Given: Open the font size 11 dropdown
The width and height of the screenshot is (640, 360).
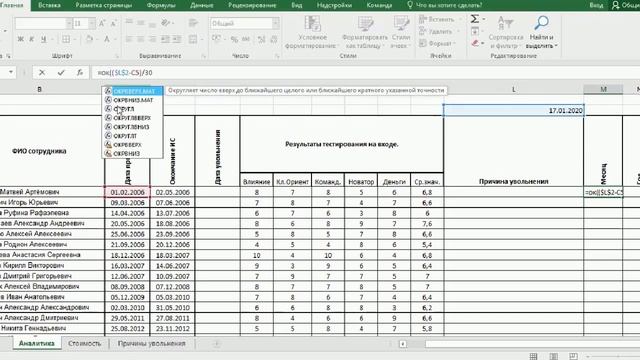Looking at the screenshot, I should point(92,23).
